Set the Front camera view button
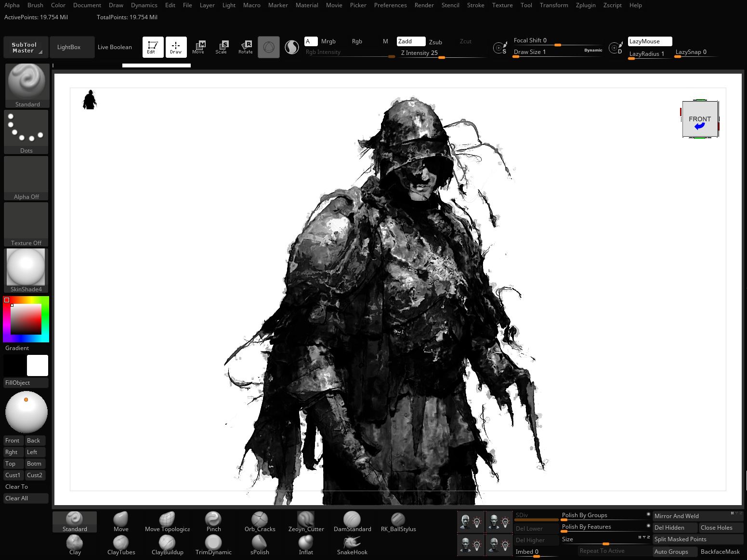This screenshot has height=560, width=747. click(x=12, y=440)
